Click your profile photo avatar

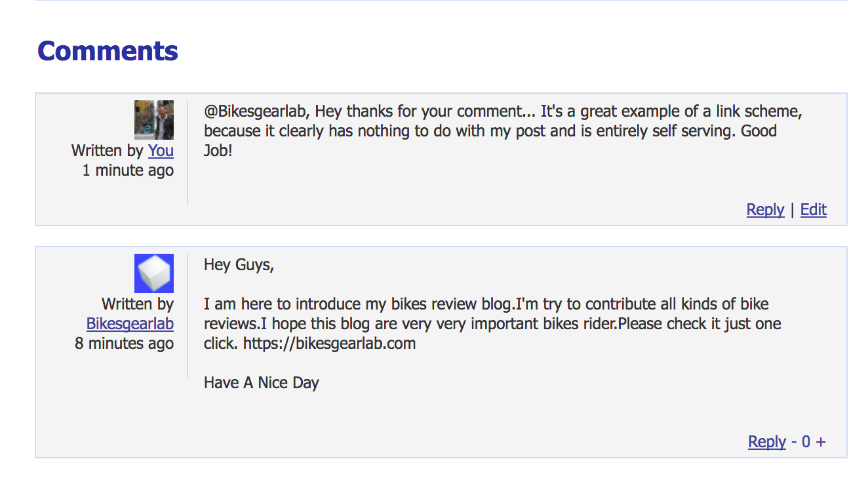154,120
